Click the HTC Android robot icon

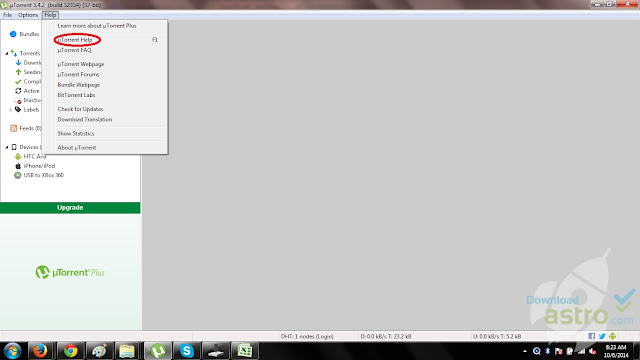coord(18,156)
